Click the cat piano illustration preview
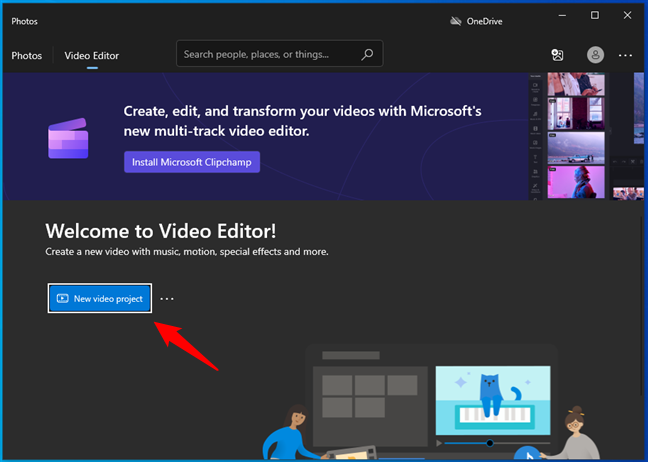Image resolution: width=648 pixels, height=462 pixels. click(493, 400)
